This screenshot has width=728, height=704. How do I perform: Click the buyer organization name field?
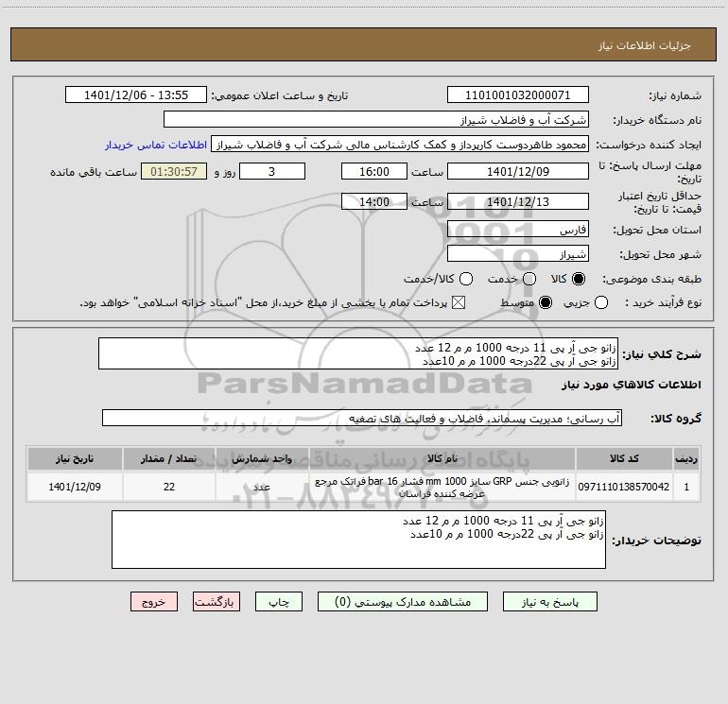click(376, 120)
